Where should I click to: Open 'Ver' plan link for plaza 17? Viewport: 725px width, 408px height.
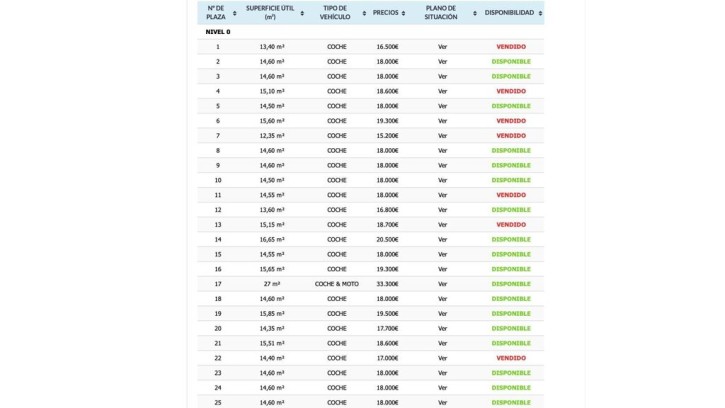(x=442, y=284)
